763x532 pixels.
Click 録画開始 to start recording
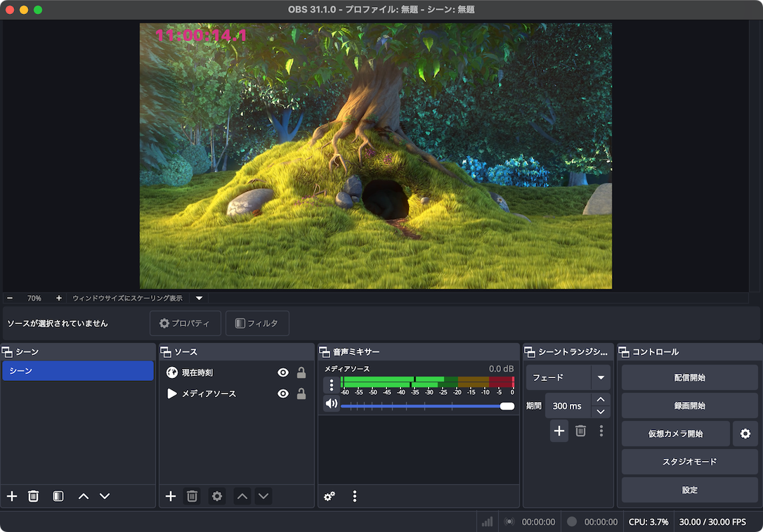tap(689, 406)
